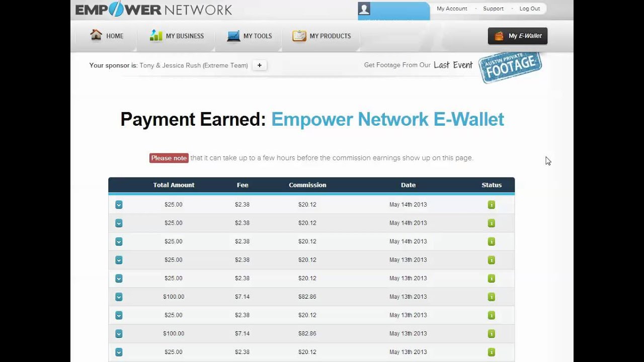Click status icon in last visible row
The image size is (644, 362).
[x=492, y=352]
